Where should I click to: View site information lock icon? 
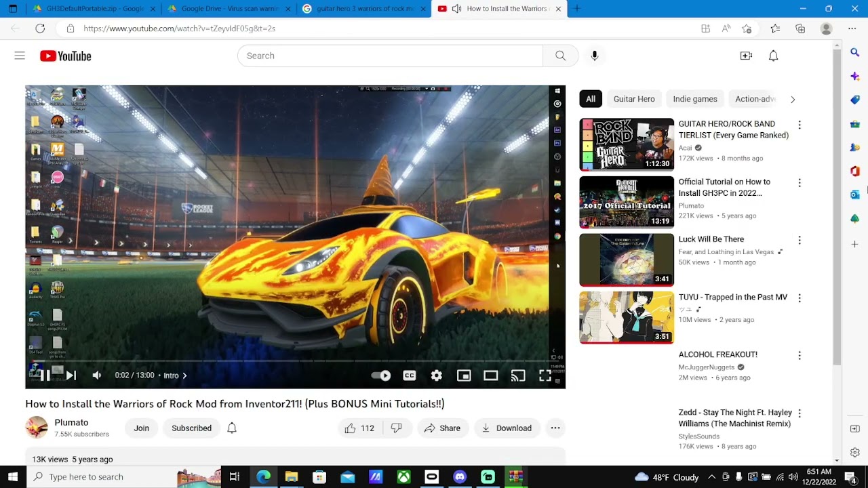(70, 28)
